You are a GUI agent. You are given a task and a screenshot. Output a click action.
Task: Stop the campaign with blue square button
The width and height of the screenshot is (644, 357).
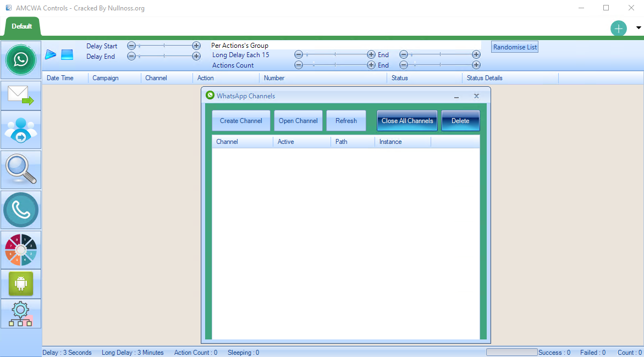click(x=67, y=54)
